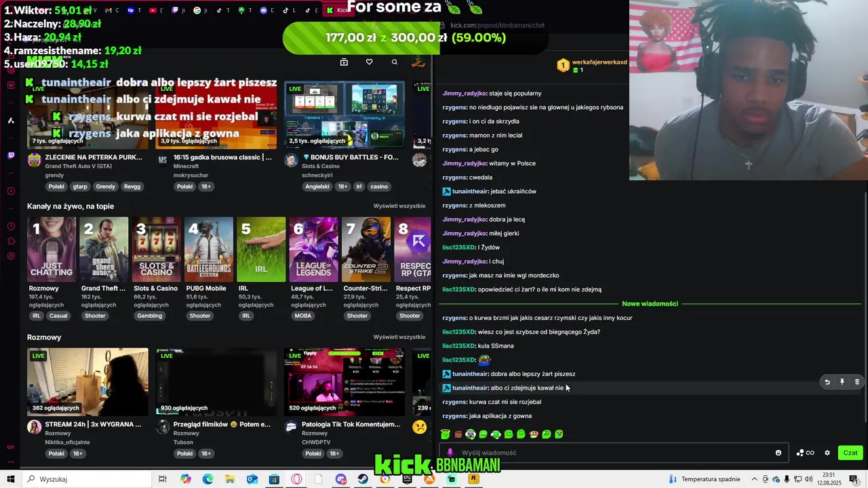Image resolution: width=868 pixels, height=488 pixels.
Task: Switch to the Gmail browser tab
Action: [108, 10]
